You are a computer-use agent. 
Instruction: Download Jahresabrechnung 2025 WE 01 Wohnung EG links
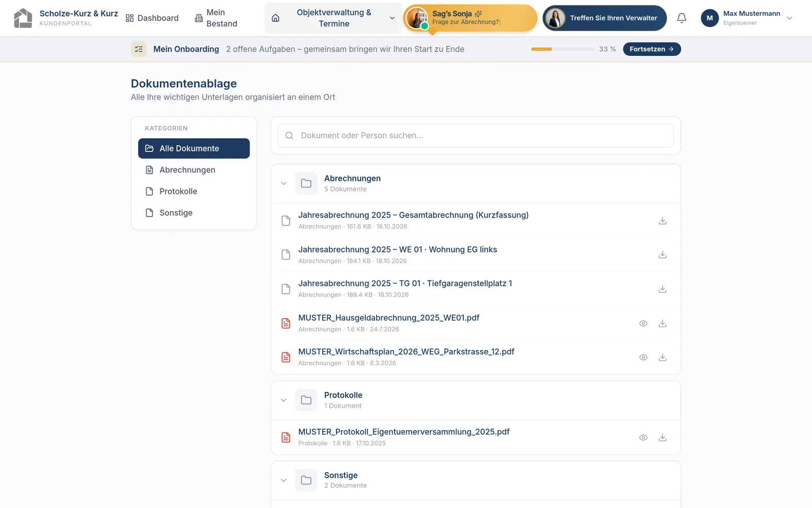click(662, 255)
